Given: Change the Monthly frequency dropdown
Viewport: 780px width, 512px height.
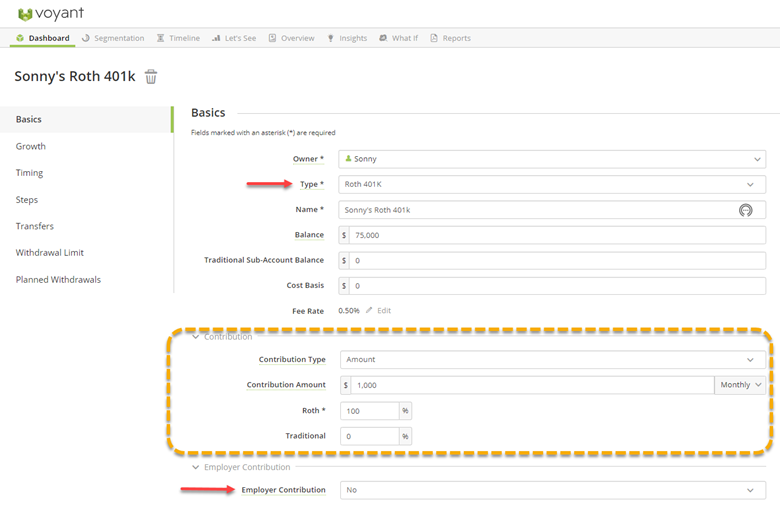Looking at the screenshot, I should click(740, 385).
